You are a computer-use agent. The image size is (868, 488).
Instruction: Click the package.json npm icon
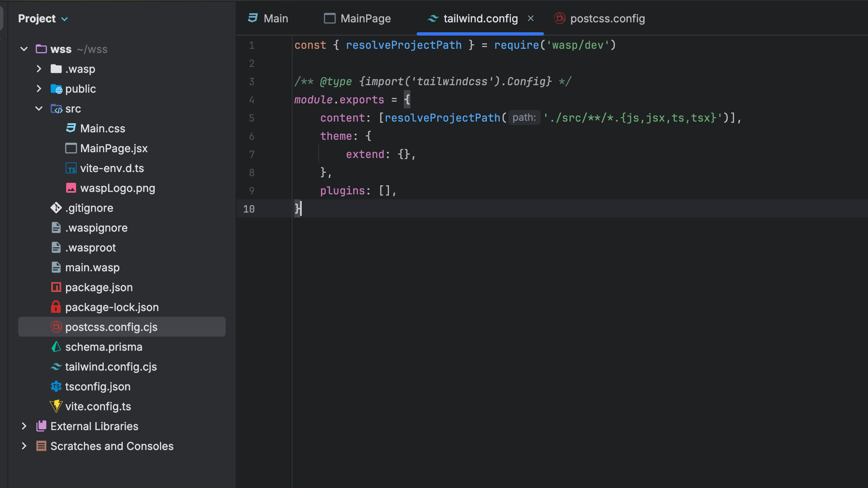[56, 287]
